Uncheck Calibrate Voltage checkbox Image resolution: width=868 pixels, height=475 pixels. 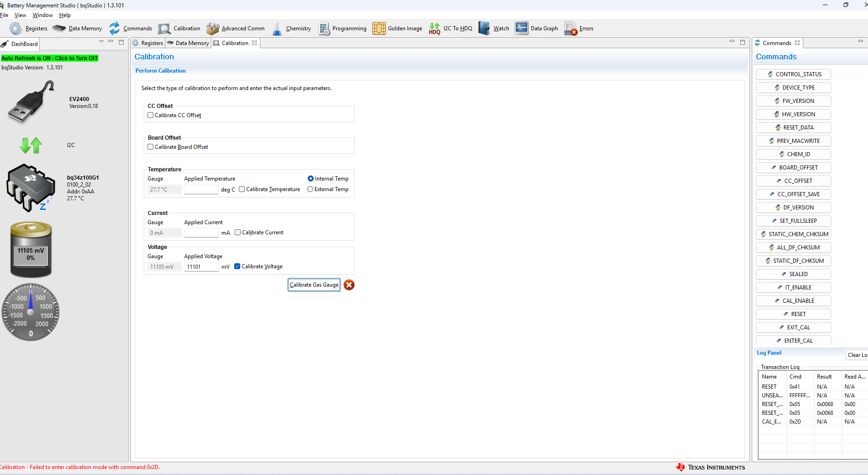point(237,266)
